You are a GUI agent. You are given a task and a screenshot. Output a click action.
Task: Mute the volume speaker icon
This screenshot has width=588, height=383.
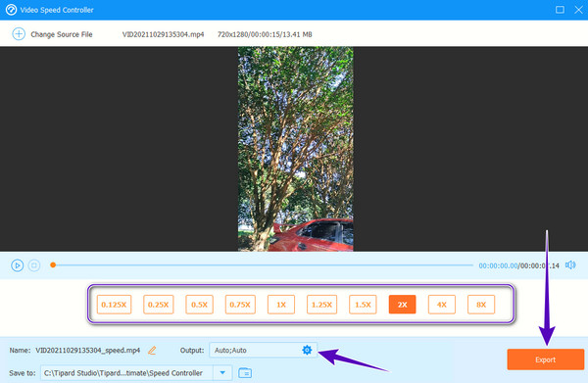[570, 264]
